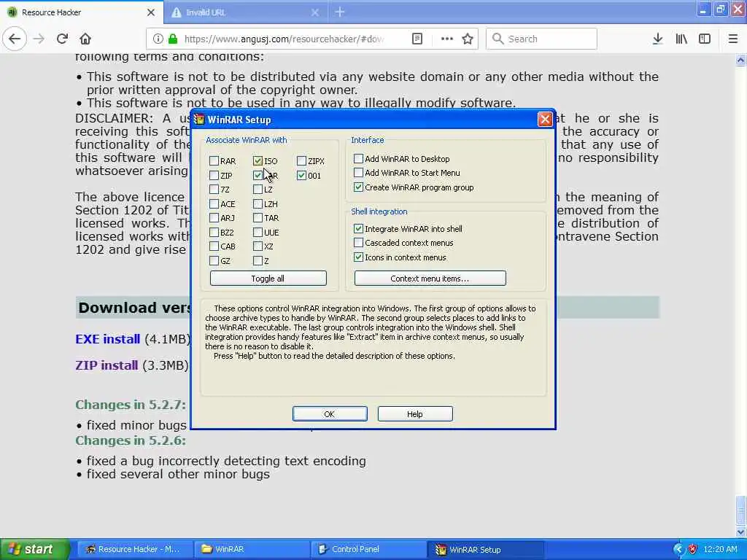Click the green padlock security icon
This screenshot has width=747, height=560.
coord(173,39)
